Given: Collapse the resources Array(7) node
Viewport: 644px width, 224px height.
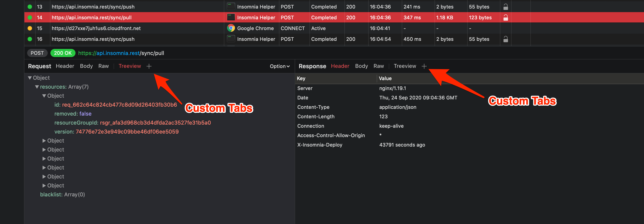Looking at the screenshot, I should click(x=37, y=87).
